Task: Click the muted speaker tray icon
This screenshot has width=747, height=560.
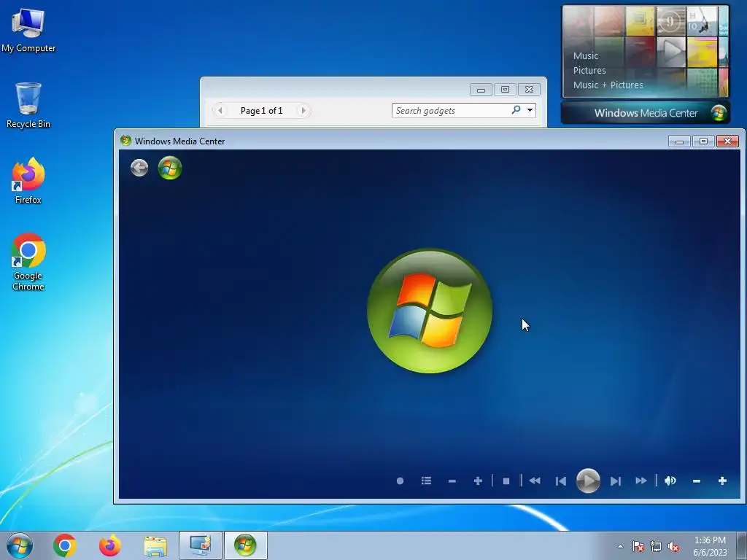Action: pyautogui.click(x=673, y=547)
